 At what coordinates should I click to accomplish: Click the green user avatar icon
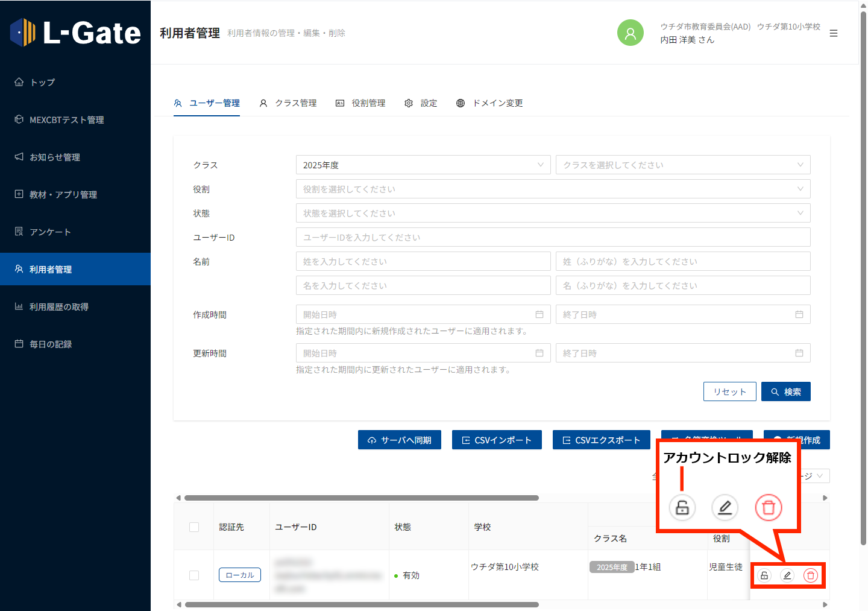630,33
